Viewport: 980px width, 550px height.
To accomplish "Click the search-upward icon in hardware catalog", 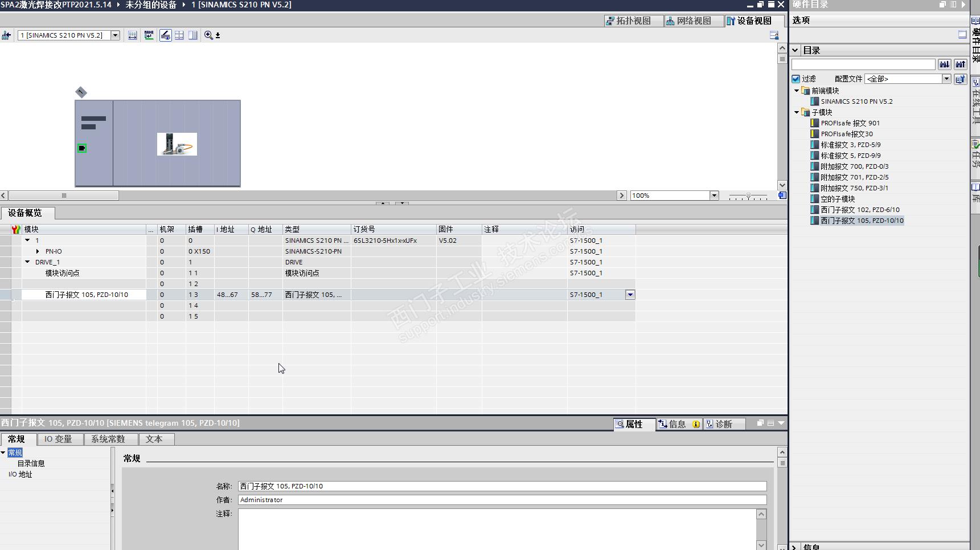I will (x=960, y=64).
